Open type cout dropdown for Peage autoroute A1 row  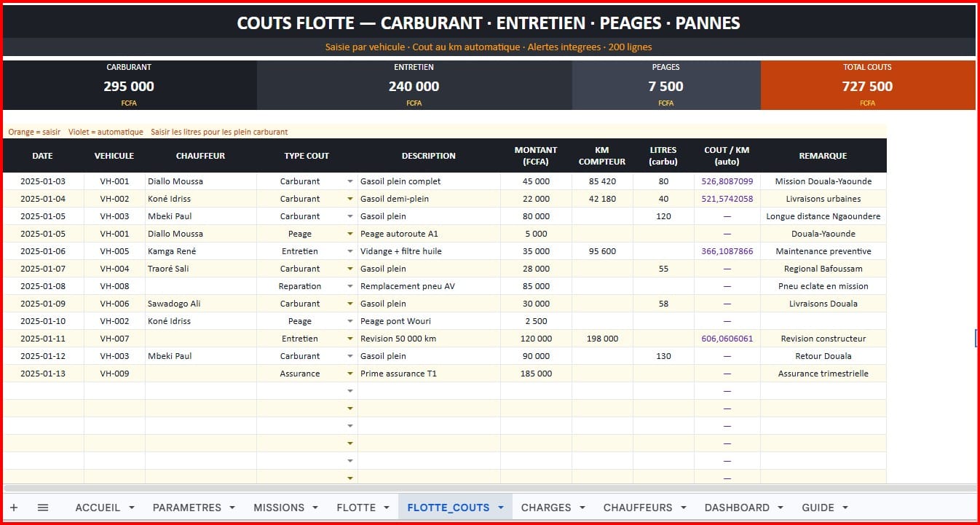click(350, 234)
